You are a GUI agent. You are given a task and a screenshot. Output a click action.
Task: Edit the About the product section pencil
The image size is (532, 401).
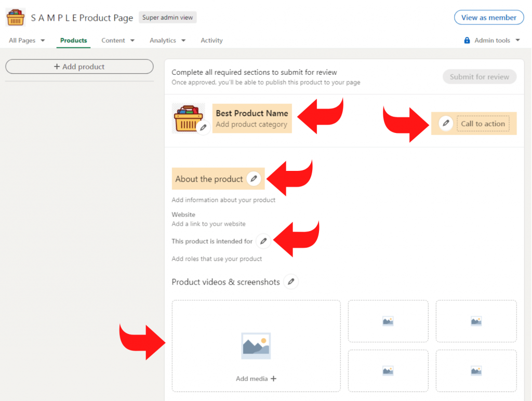click(254, 178)
